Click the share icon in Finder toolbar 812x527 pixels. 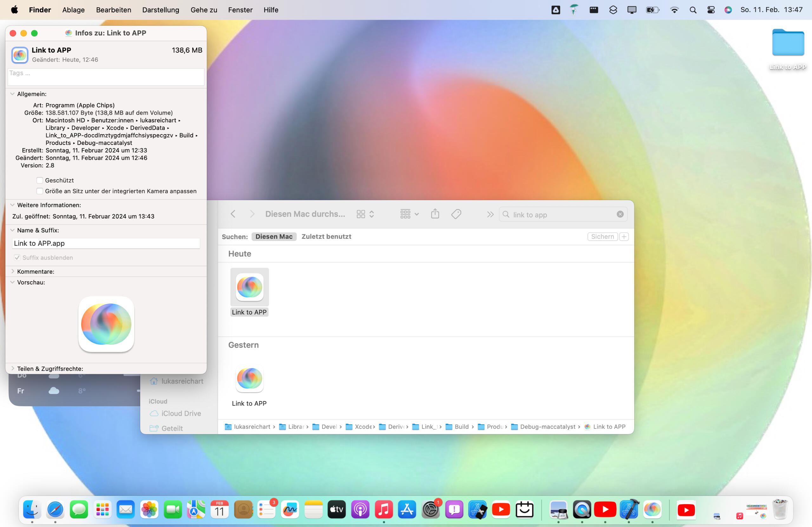coord(435,214)
